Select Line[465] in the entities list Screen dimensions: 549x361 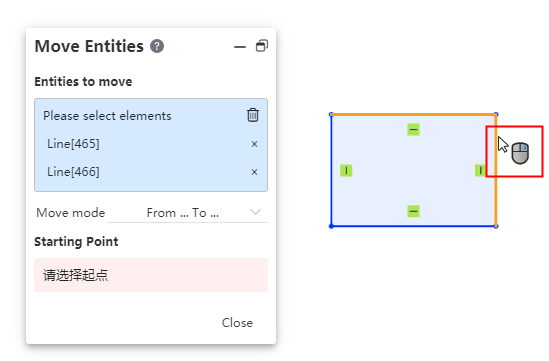pyautogui.click(x=73, y=144)
